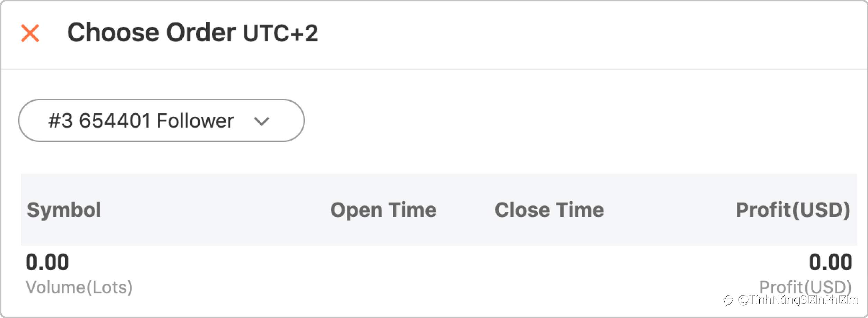Click the Volume(Lots) label

tap(79, 287)
